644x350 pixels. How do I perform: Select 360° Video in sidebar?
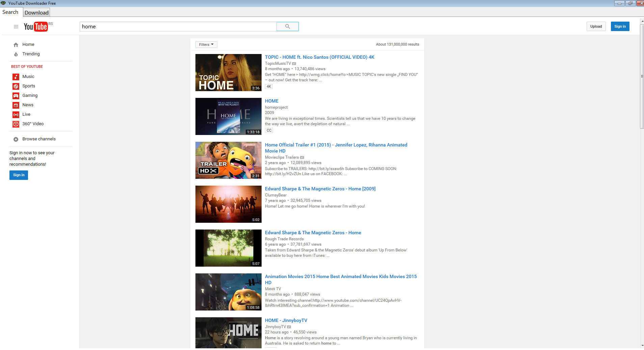[33, 124]
